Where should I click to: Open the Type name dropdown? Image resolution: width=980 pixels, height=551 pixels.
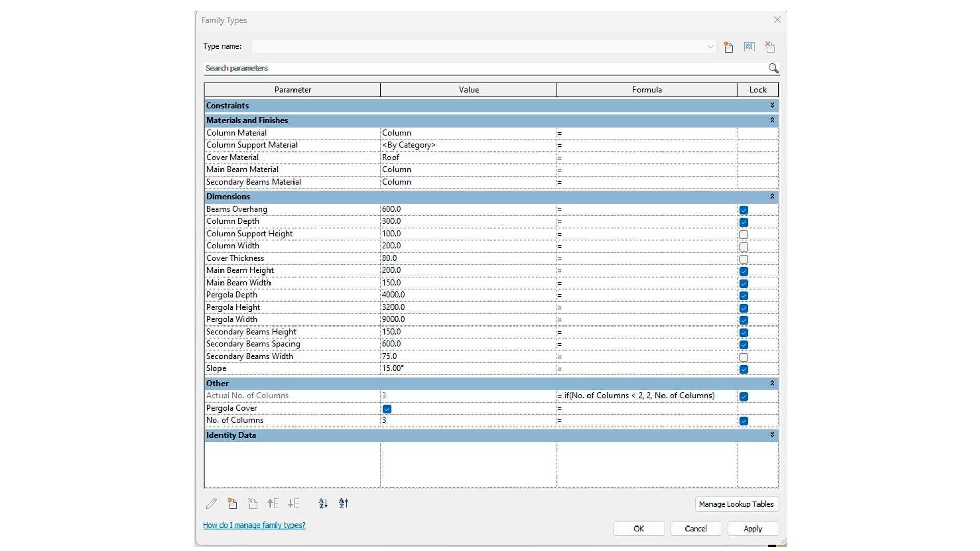710,47
